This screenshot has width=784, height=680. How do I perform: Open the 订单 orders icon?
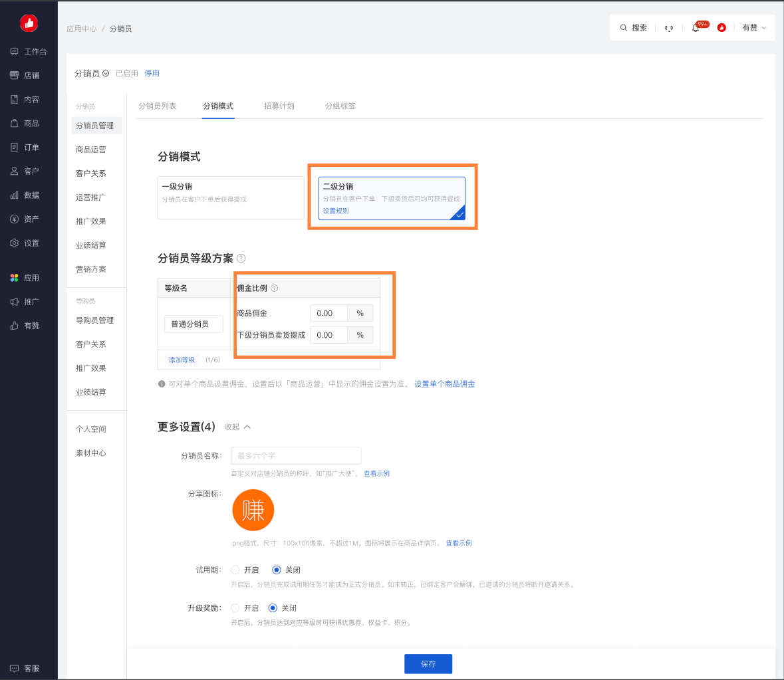tap(15, 148)
